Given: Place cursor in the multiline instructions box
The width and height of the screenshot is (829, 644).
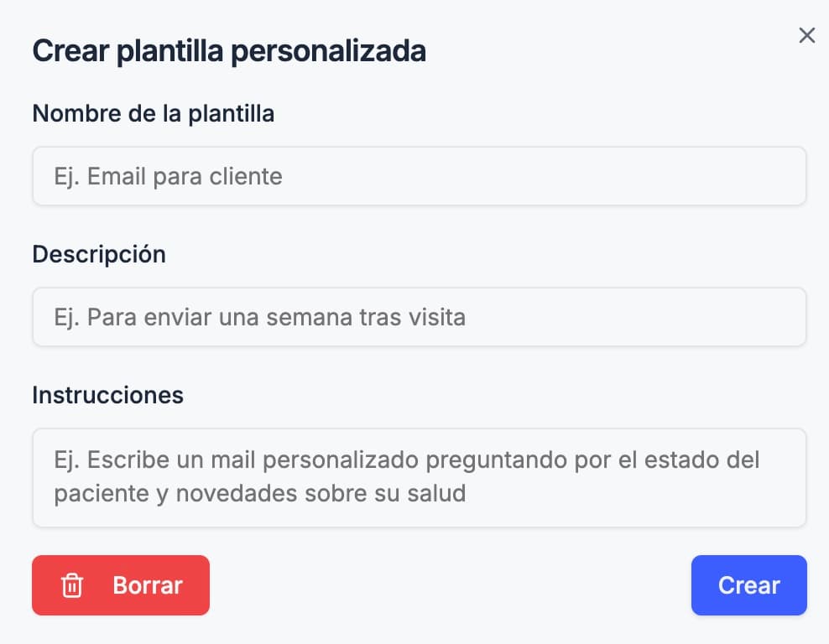Looking at the screenshot, I should 419,477.
